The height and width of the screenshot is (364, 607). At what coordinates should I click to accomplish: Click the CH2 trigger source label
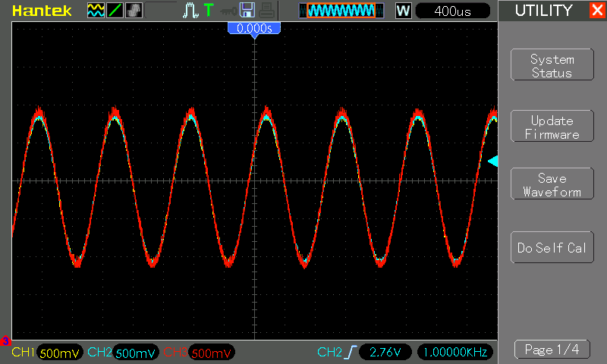pyautogui.click(x=329, y=352)
